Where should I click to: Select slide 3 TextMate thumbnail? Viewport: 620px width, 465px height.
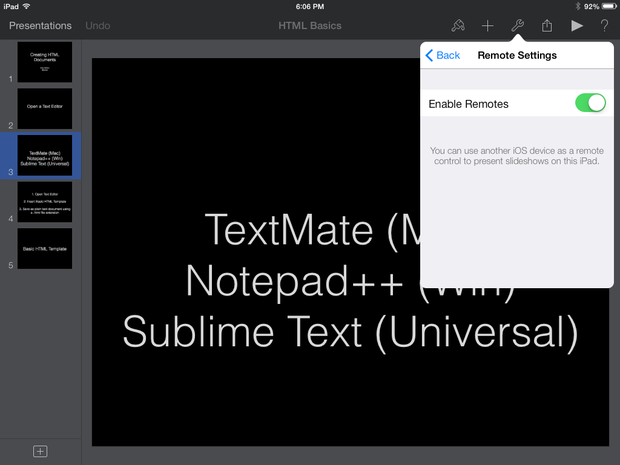click(45, 155)
